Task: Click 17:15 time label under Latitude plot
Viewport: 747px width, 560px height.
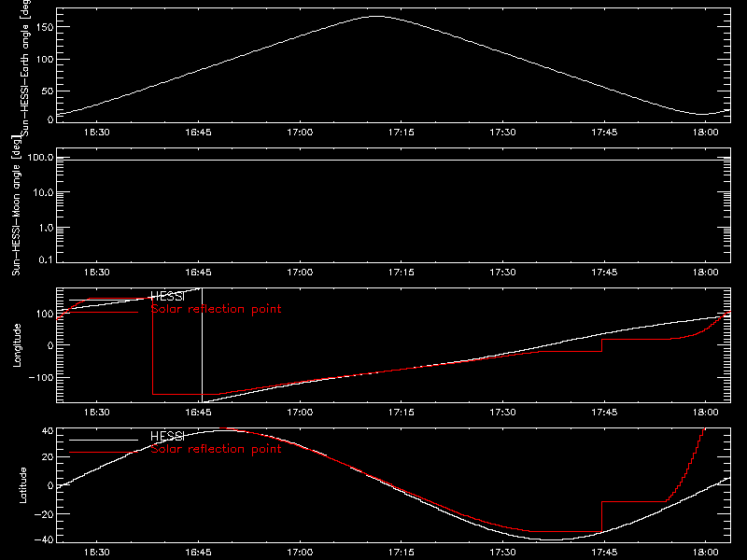Action: click(x=402, y=552)
